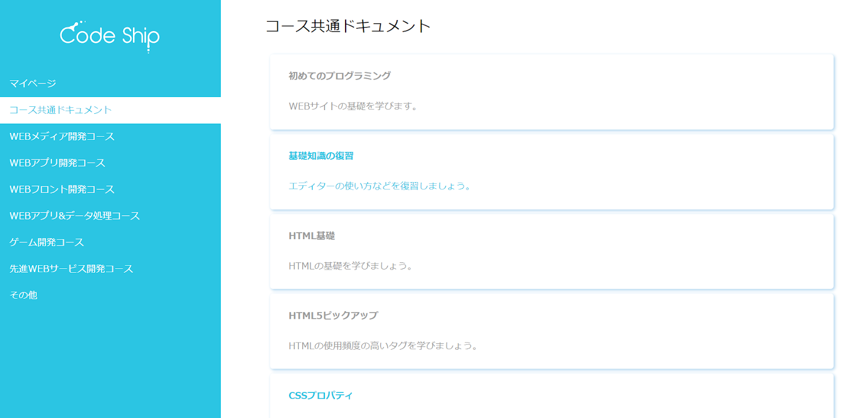868x418 pixels.
Task: Click the Code Ship logo
Action: click(110, 36)
